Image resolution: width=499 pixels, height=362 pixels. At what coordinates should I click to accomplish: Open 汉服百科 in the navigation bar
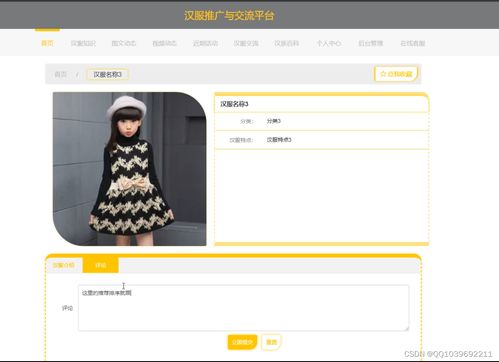point(287,43)
